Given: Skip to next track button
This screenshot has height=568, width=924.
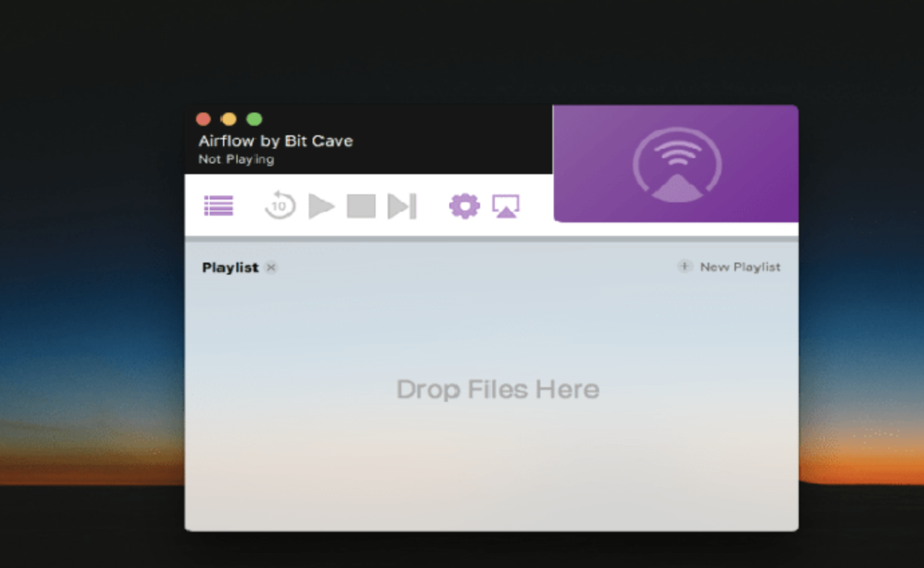Looking at the screenshot, I should [402, 206].
